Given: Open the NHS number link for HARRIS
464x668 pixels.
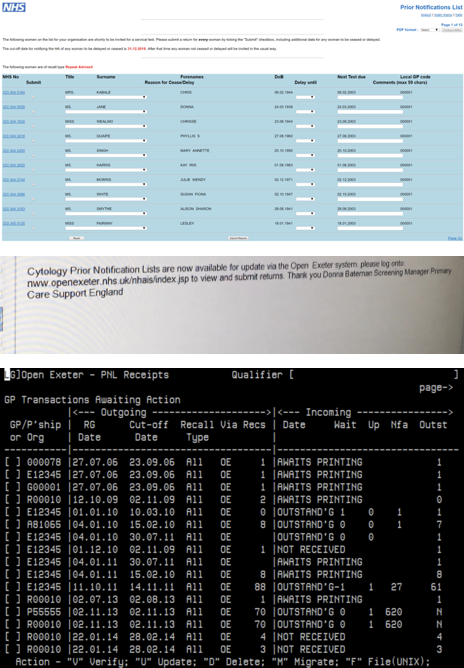Looking at the screenshot, I should pos(14,165).
